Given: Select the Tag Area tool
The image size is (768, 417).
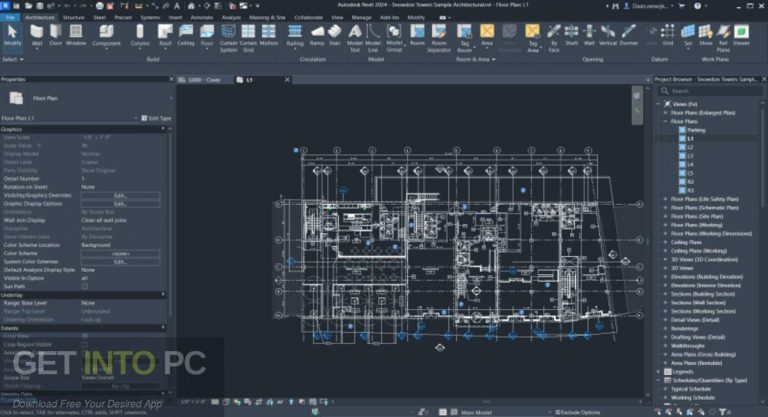Looking at the screenshot, I should (x=532, y=38).
